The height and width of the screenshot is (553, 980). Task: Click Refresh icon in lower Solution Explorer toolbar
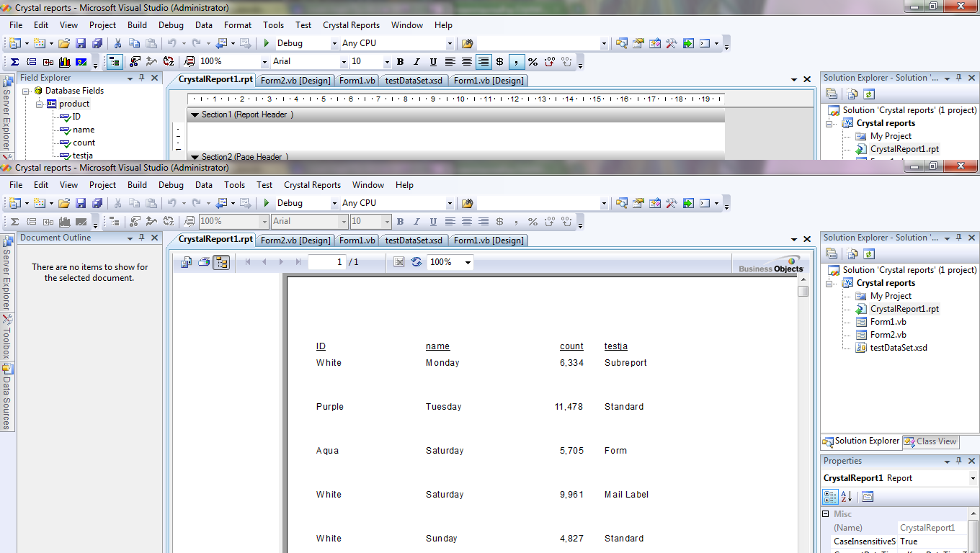point(869,253)
